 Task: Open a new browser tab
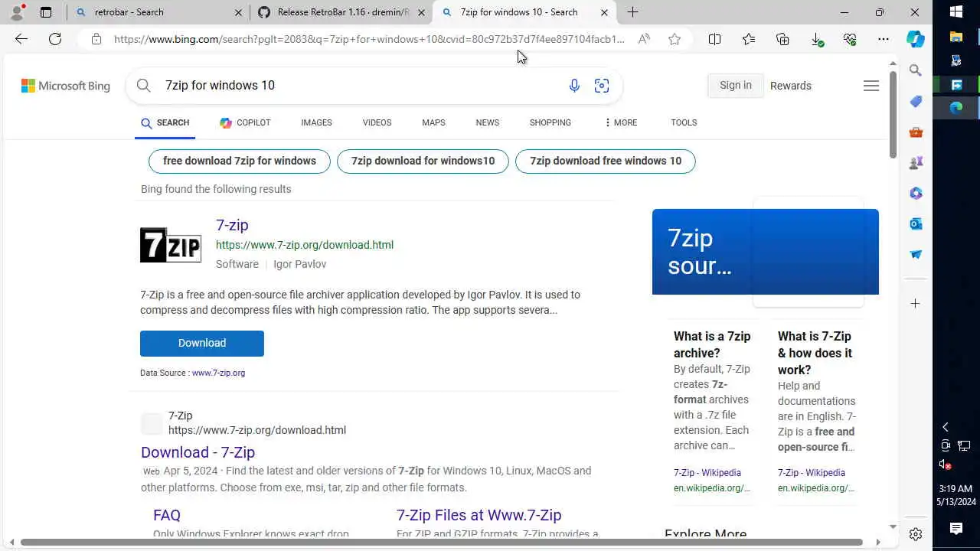tap(632, 12)
